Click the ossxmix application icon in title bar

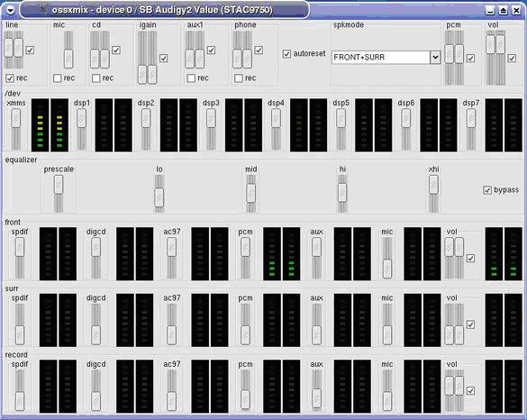tap(43, 9)
